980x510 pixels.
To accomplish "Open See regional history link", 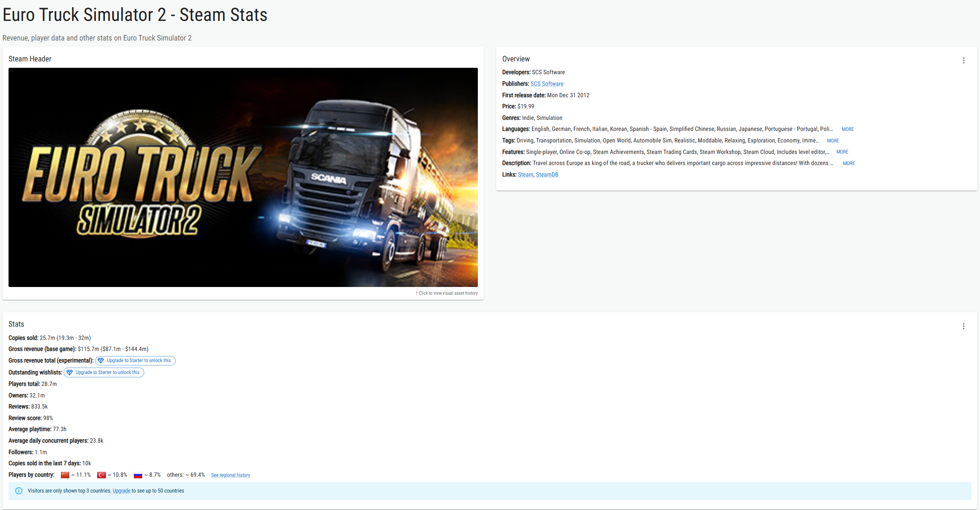I will pos(230,475).
